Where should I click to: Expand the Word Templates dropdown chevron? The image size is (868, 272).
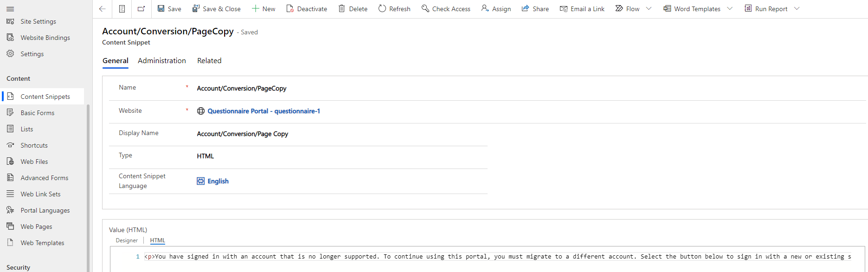(730, 9)
